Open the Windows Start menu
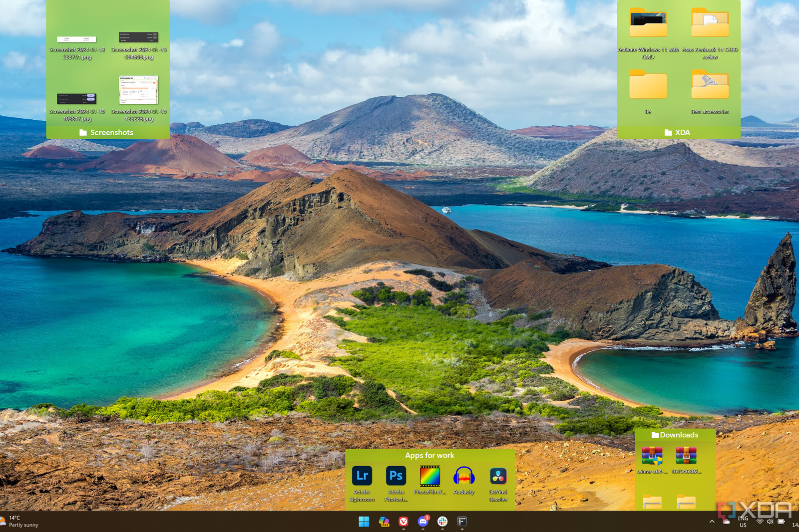The image size is (799, 532). click(364, 522)
